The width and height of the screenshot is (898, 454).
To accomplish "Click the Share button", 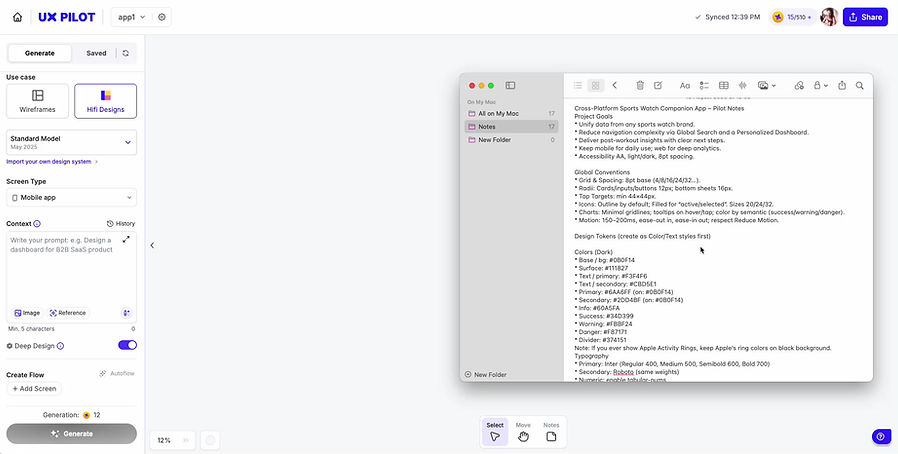I will [865, 17].
